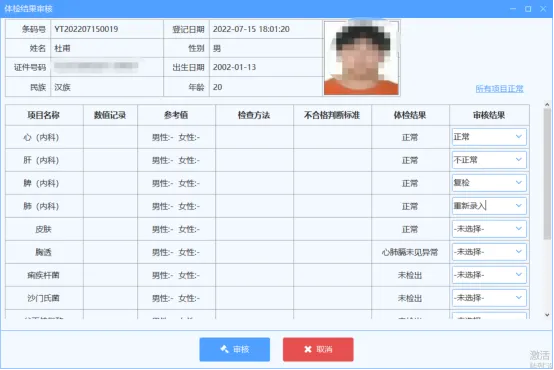Click the 痢疾杆菌 item name
Viewport: 554px width, 370px height.
[x=43, y=275]
